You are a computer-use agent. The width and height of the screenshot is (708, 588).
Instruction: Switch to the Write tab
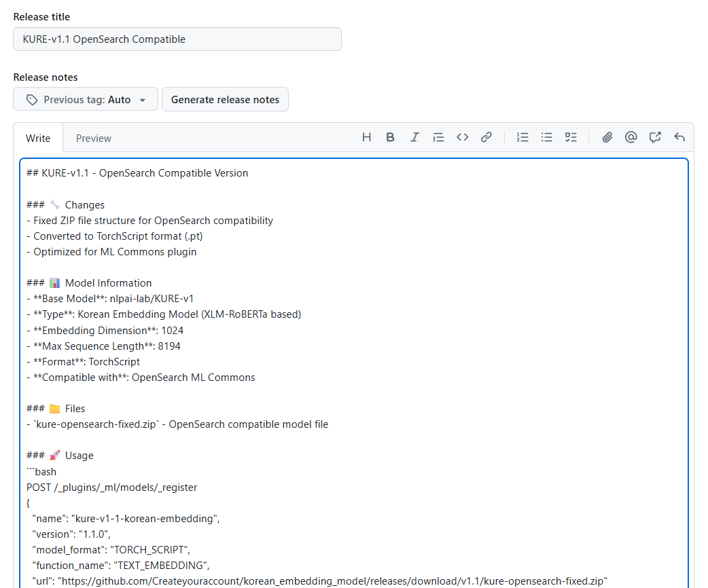click(x=38, y=138)
